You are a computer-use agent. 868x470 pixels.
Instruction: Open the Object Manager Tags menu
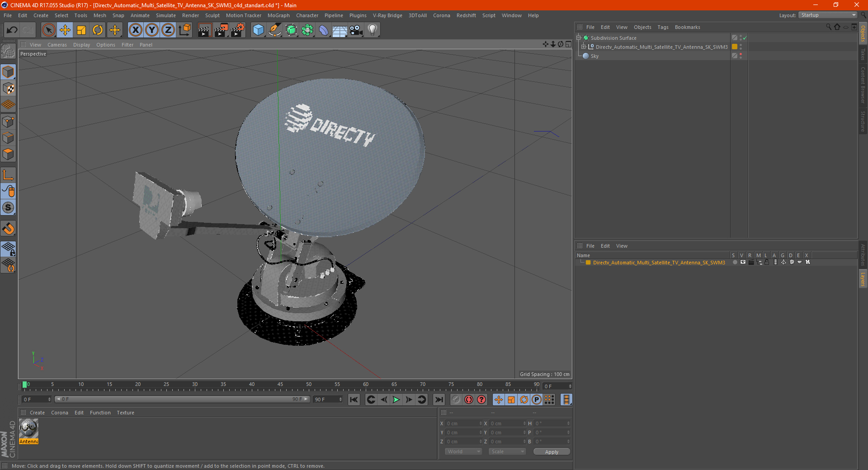coord(663,27)
